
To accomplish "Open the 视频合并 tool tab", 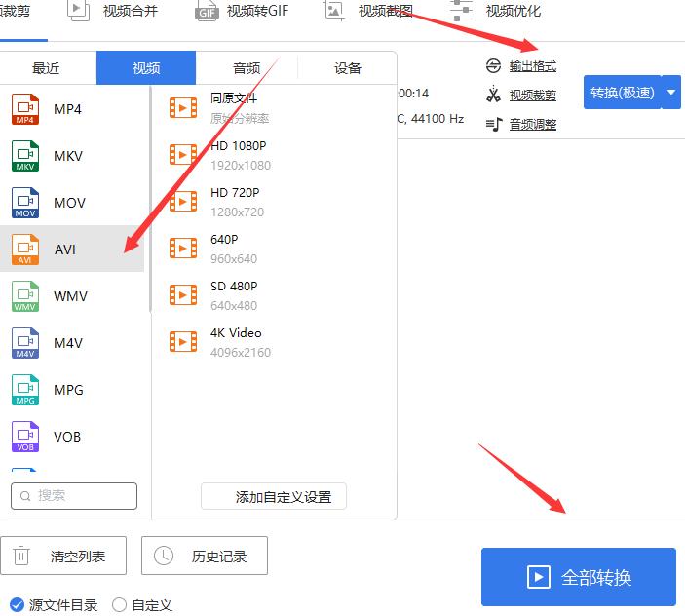I will click(x=113, y=11).
